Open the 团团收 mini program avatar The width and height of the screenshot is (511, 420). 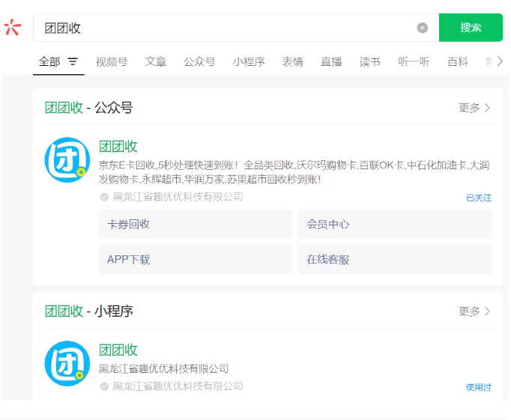coord(67,363)
